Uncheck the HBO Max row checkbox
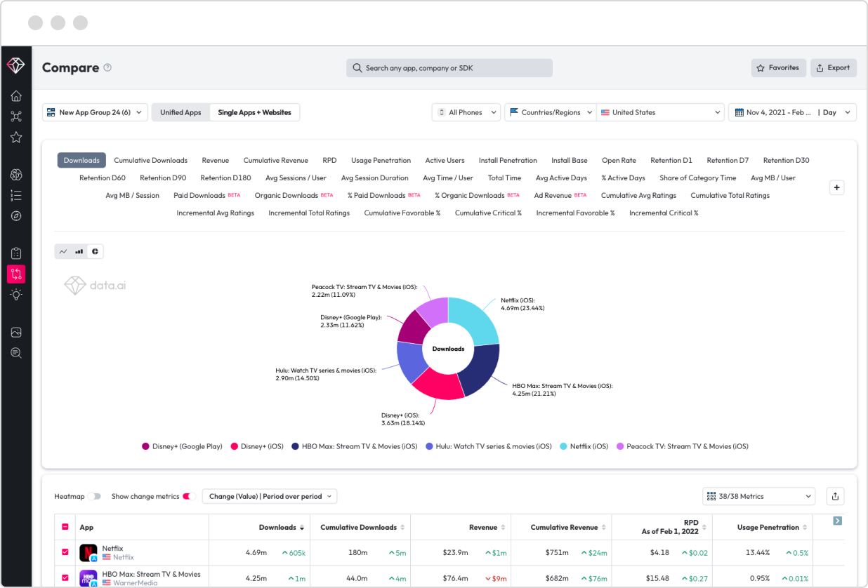The image size is (868, 588). pyautogui.click(x=65, y=577)
